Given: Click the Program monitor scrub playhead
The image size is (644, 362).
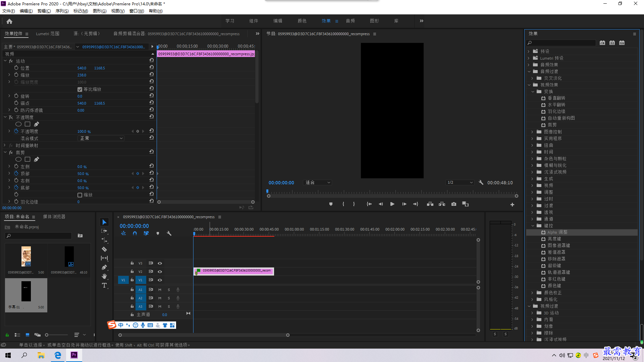Looking at the screenshot, I should 267,191.
